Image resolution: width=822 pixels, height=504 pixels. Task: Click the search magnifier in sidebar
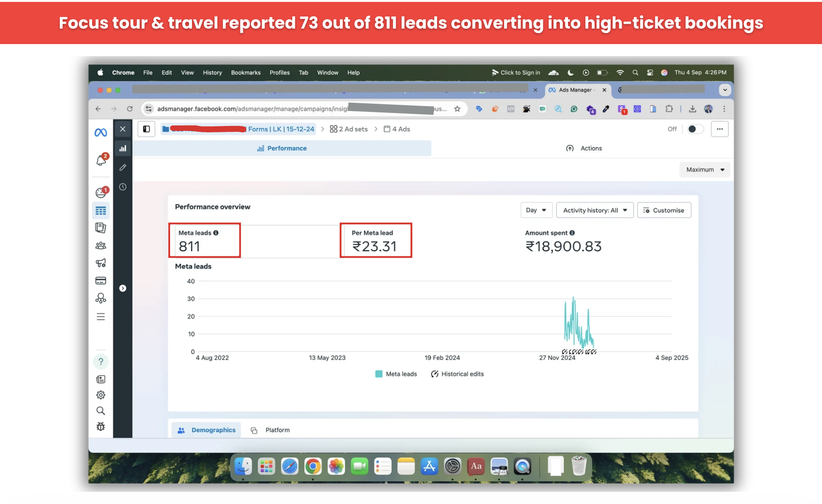tap(101, 411)
